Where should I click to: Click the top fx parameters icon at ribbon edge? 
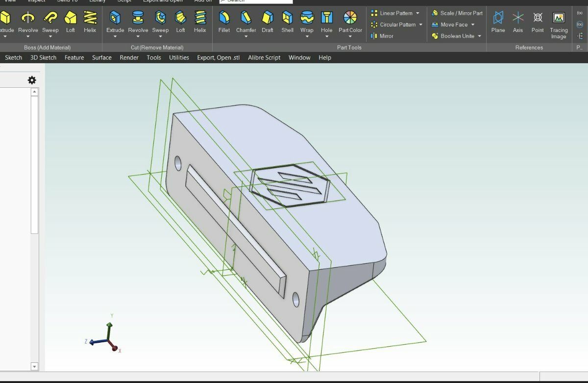pos(580,13)
